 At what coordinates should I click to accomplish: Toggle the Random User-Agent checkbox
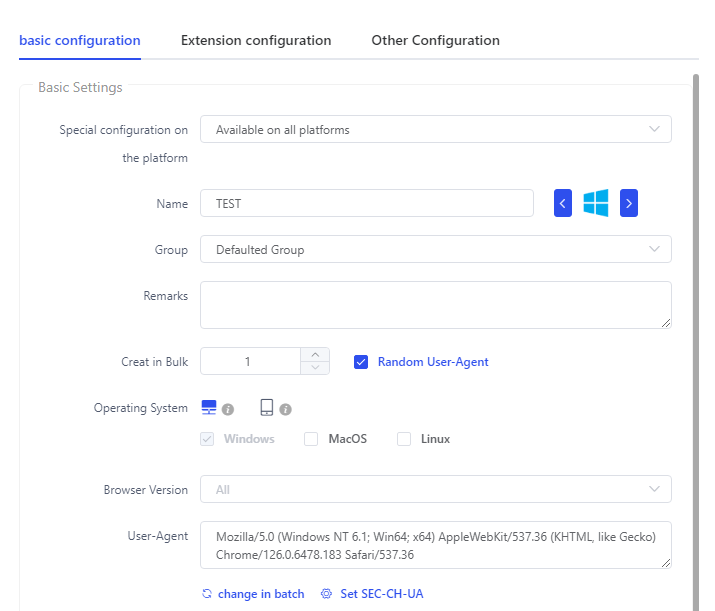click(361, 362)
